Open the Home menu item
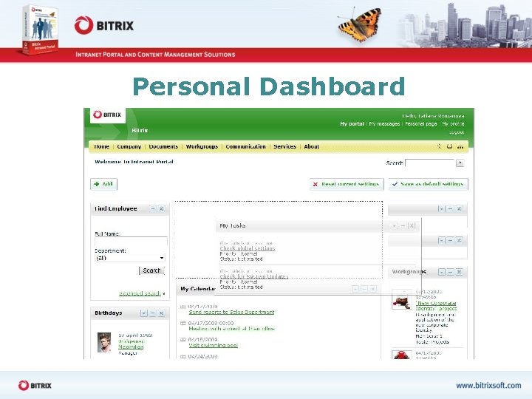 (x=101, y=146)
